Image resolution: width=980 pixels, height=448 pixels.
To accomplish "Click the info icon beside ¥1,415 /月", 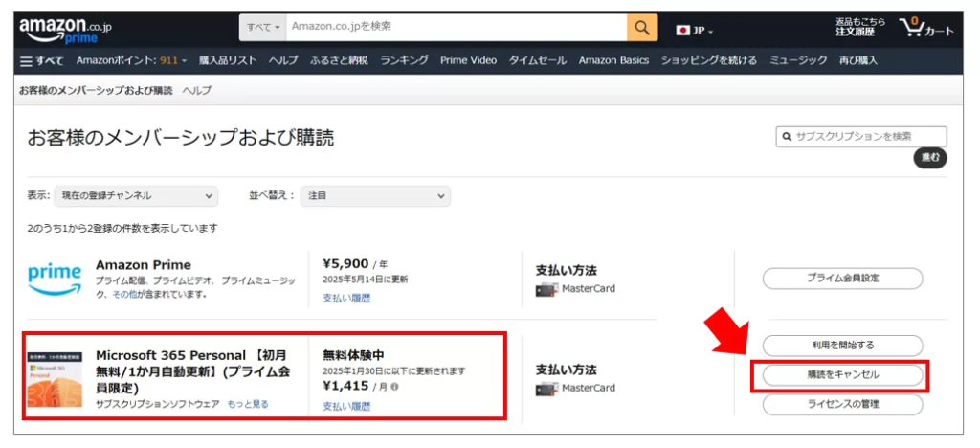I will pos(395,388).
